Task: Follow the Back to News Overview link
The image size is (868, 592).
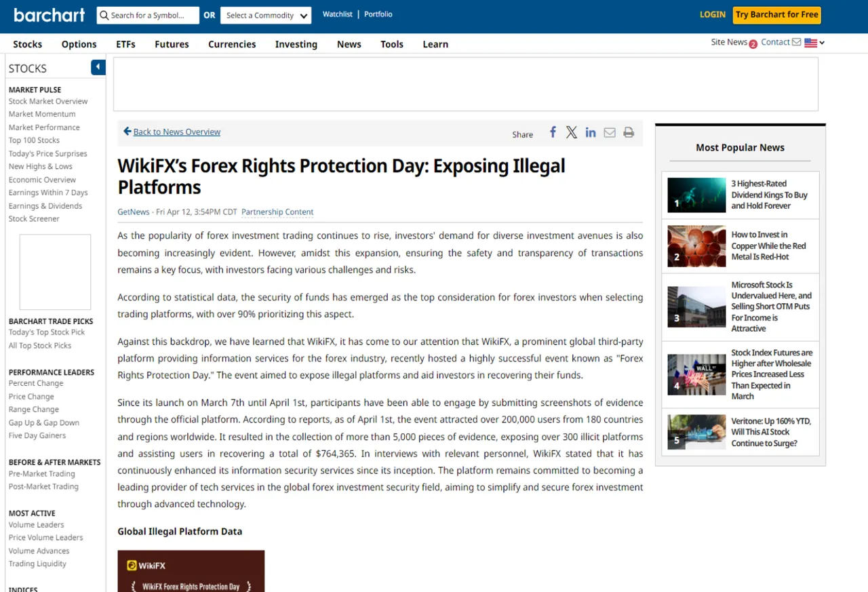Action: (177, 132)
